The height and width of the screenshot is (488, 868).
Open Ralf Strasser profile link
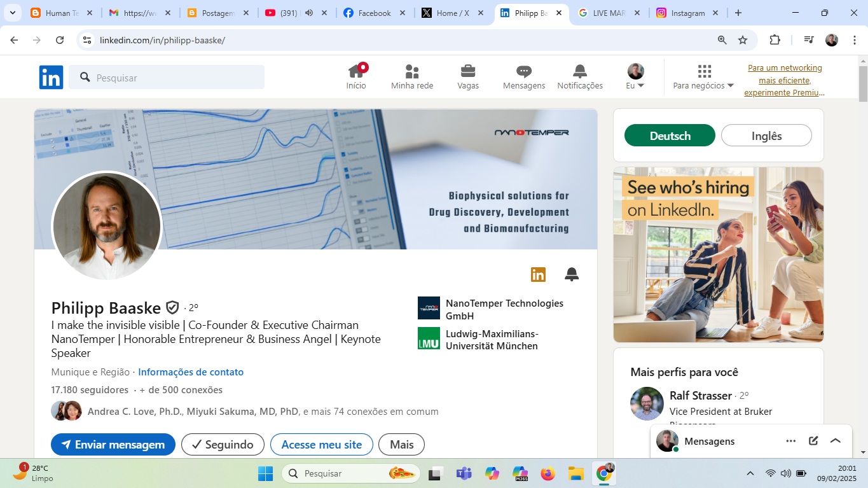point(700,396)
